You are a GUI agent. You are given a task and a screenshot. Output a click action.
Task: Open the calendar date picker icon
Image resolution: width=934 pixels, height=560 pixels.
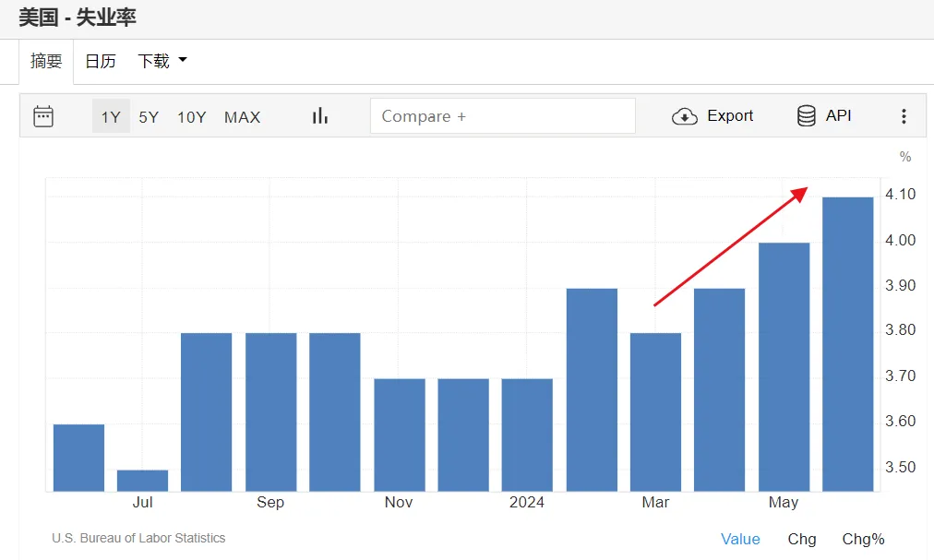click(x=43, y=116)
